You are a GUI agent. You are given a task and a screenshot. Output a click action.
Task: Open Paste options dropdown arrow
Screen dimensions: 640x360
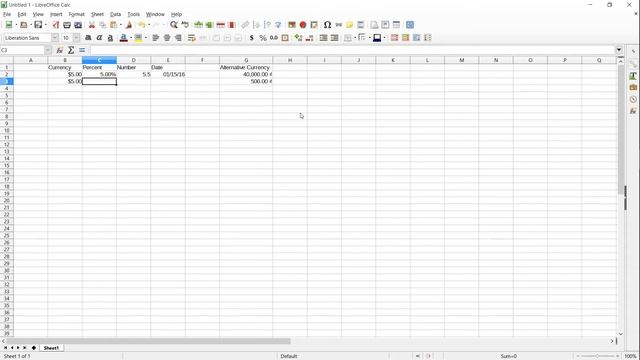[121, 25]
